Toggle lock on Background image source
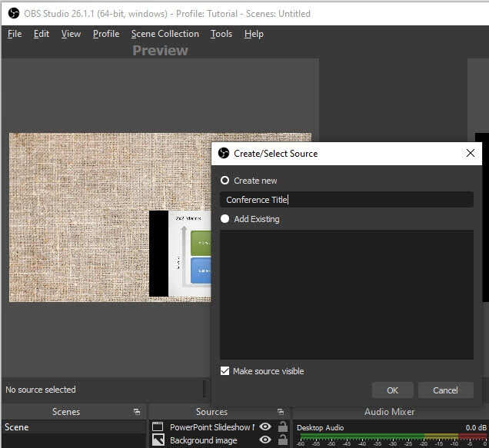Screen dimensions: 489x448 (283, 440)
